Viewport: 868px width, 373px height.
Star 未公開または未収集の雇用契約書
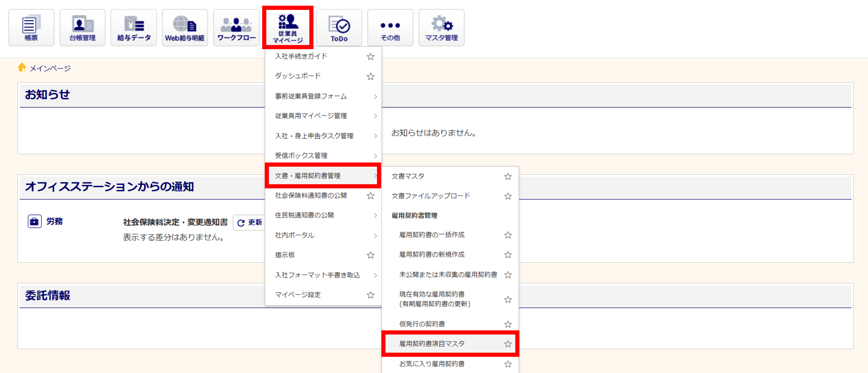508,275
